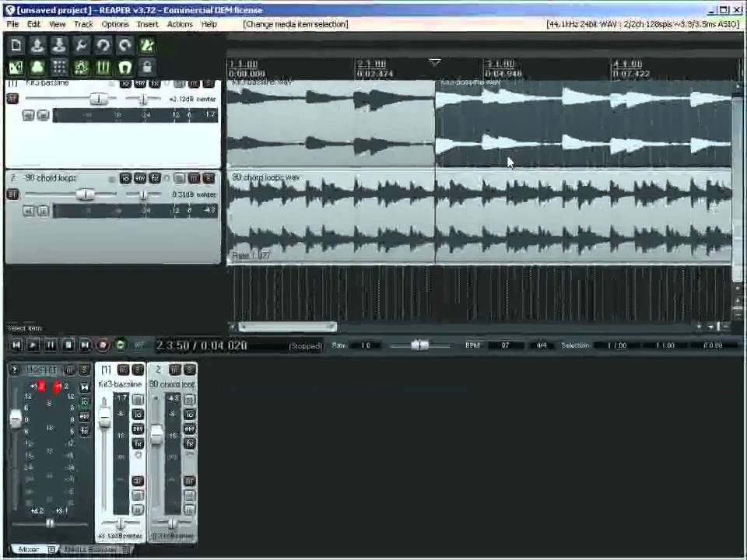The height and width of the screenshot is (560, 747).
Task: Click master volume fader in mixer
Action: tap(16, 419)
